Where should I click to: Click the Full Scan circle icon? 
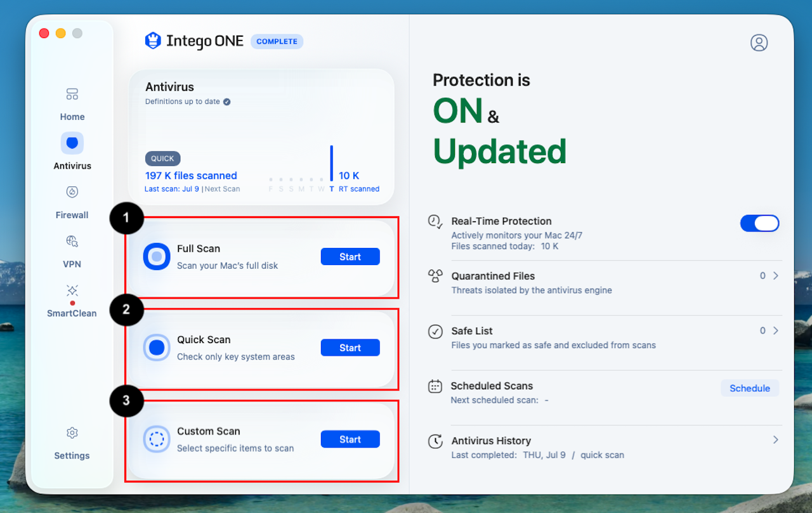(157, 257)
